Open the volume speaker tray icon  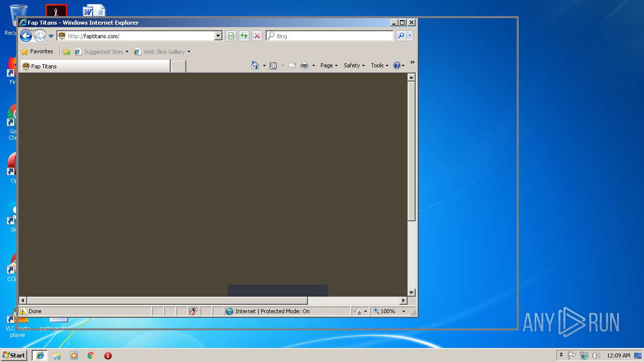coord(596,355)
